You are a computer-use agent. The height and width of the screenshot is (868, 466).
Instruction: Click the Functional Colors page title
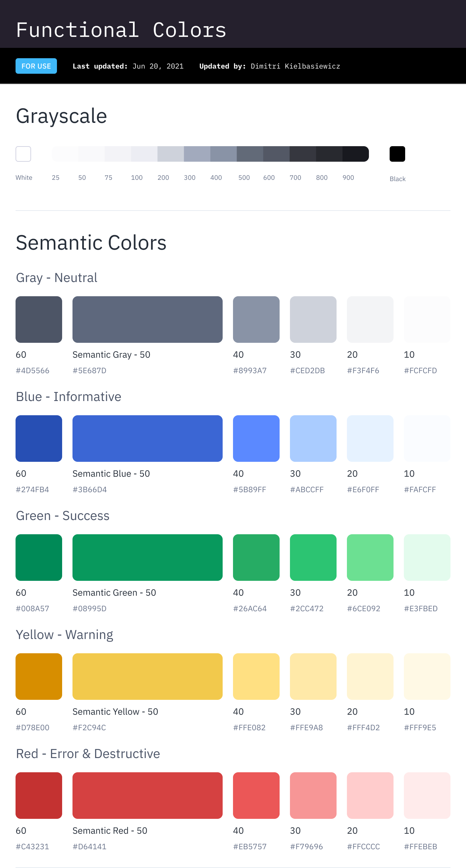[x=121, y=30]
